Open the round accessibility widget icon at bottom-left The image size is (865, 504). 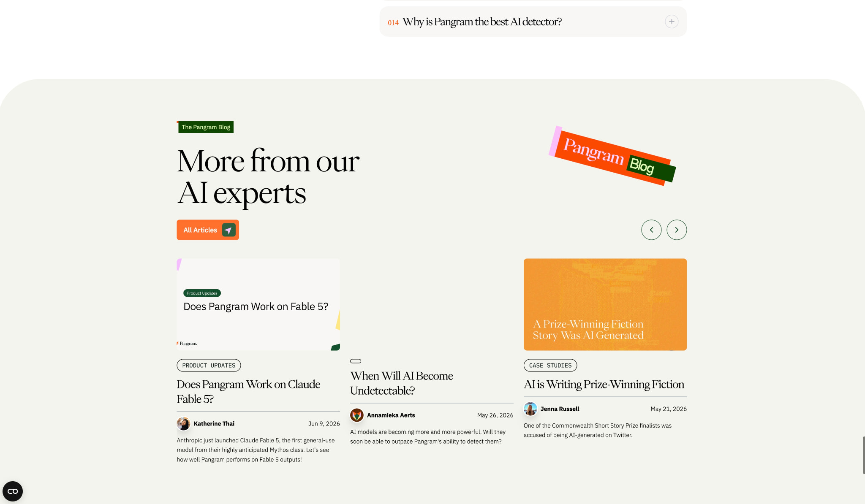pyautogui.click(x=13, y=491)
